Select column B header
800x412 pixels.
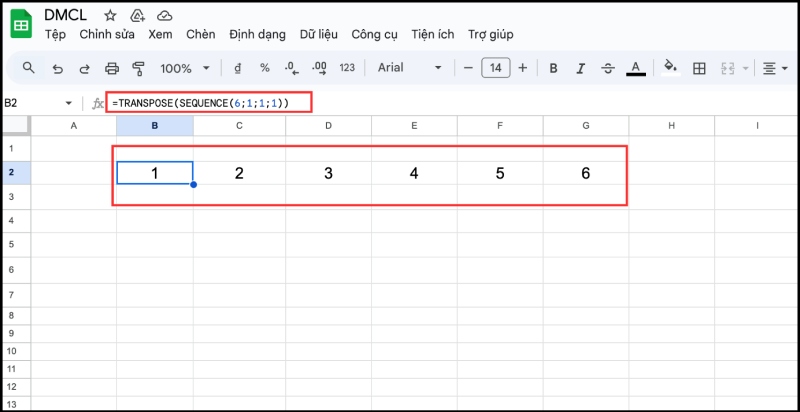(155, 125)
